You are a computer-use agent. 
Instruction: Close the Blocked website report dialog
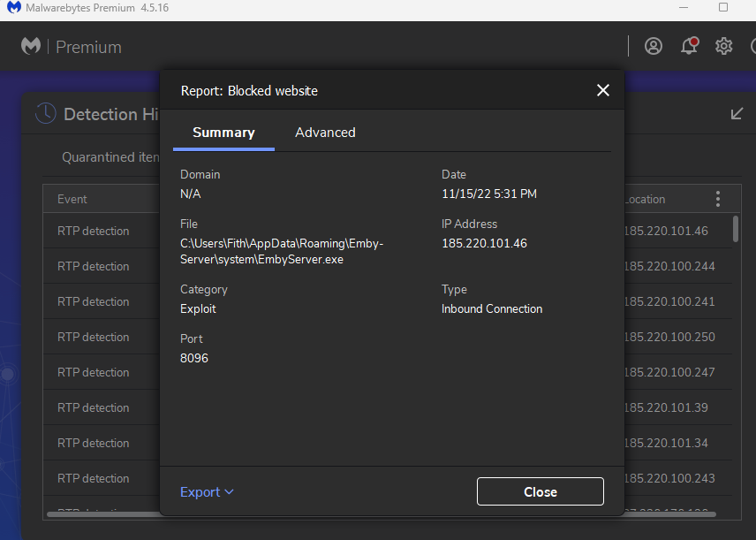602,90
